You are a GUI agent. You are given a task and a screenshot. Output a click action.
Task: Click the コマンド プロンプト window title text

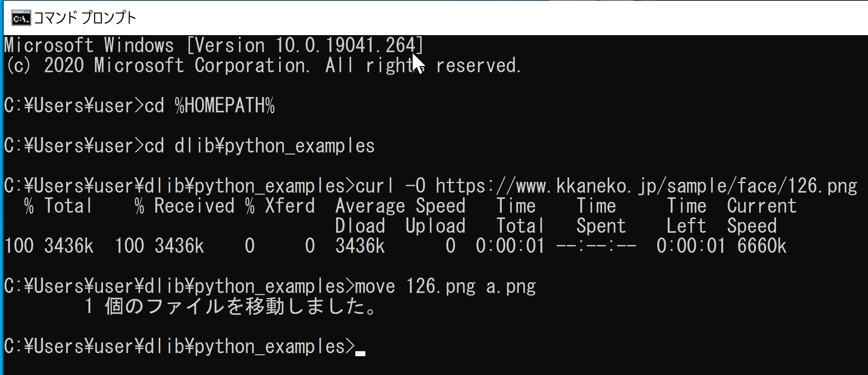[x=85, y=18]
